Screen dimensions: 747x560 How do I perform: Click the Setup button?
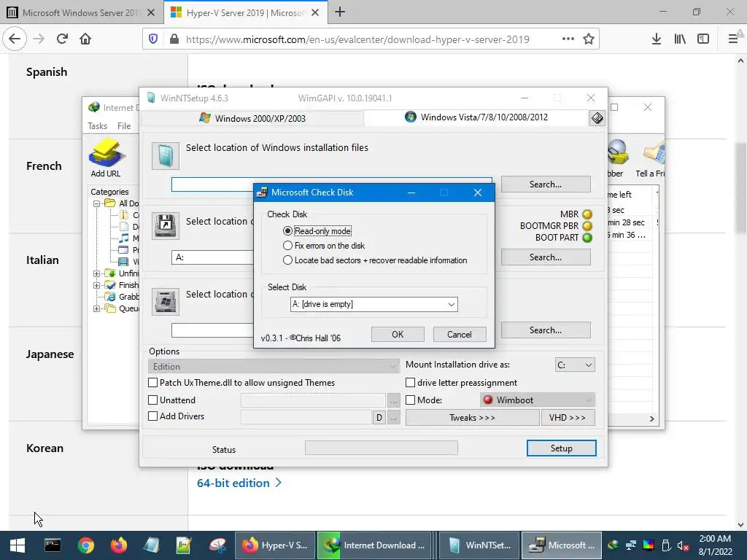coord(561,448)
